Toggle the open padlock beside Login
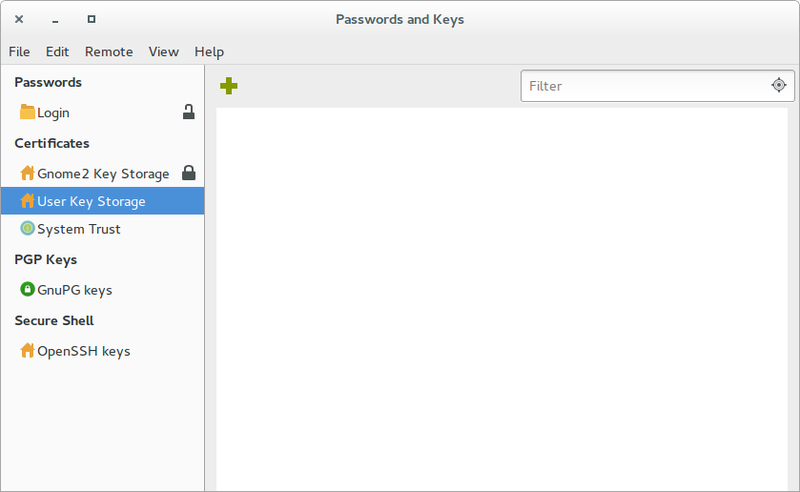The width and height of the screenshot is (800, 492). (x=189, y=112)
